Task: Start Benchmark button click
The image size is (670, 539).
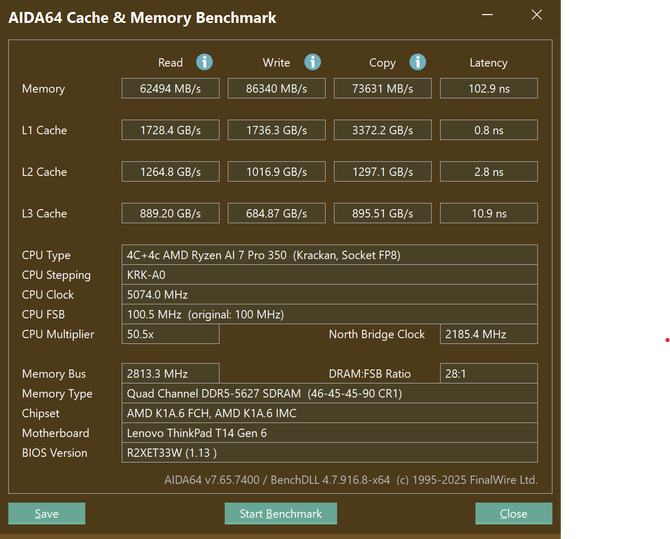Action: (280, 513)
